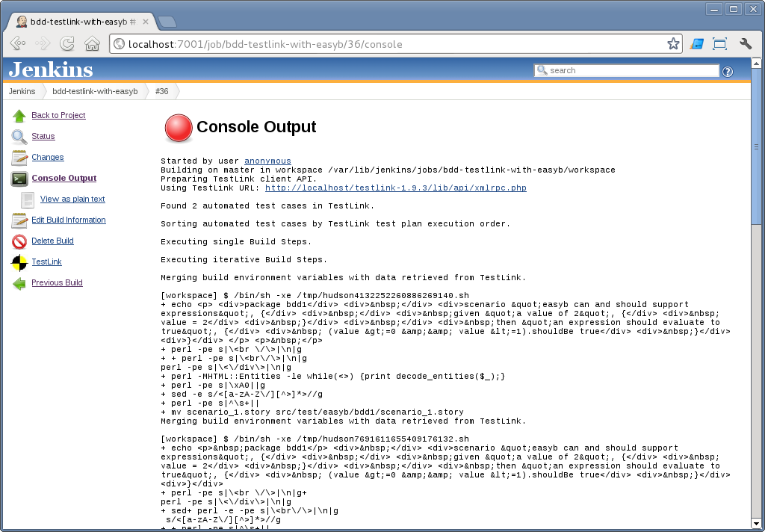Click the TestLink xmlrpc.php URL link
765x532 pixels.
tap(395, 188)
